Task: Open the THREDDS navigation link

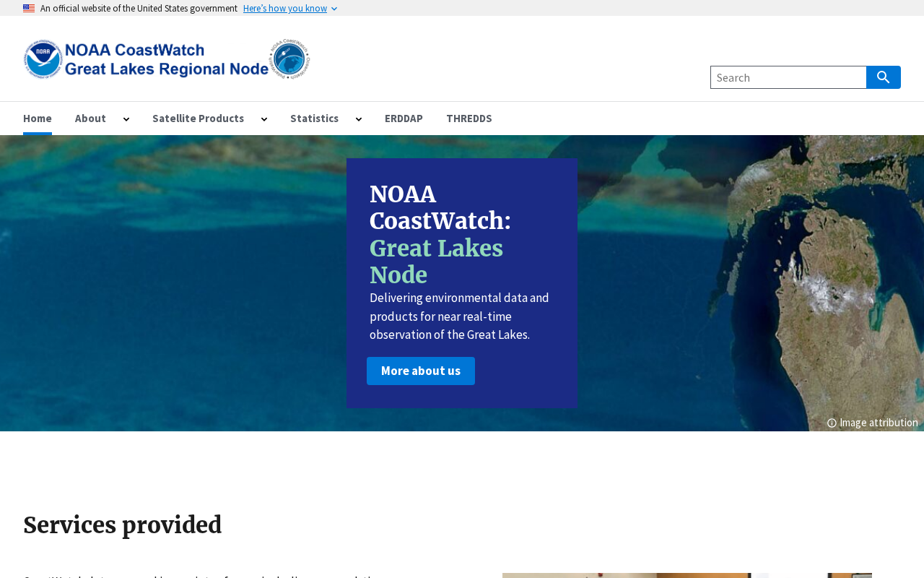Action: pyautogui.click(x=469, y=118)
